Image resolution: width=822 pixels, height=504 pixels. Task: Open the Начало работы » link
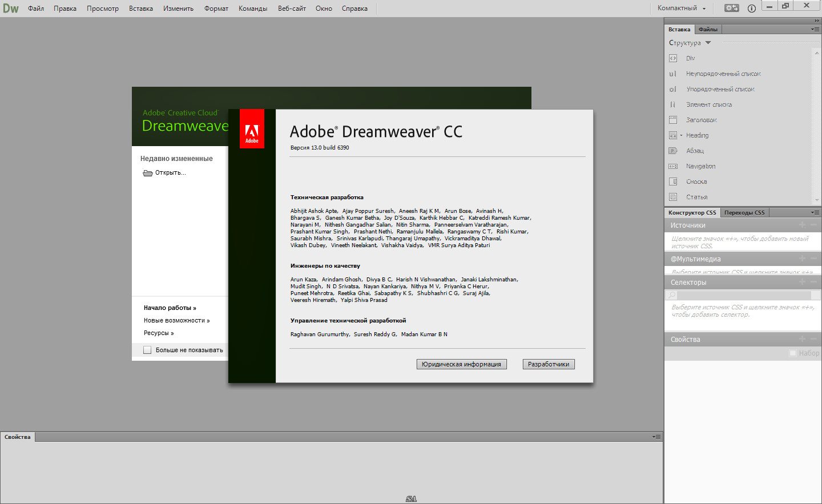point(170,308)
